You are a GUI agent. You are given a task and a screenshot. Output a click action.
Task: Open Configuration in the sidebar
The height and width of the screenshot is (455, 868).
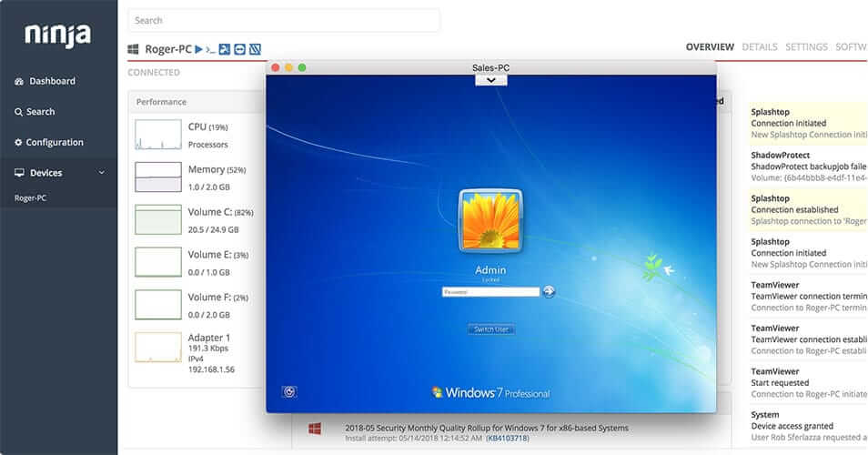tap(55, 142)
